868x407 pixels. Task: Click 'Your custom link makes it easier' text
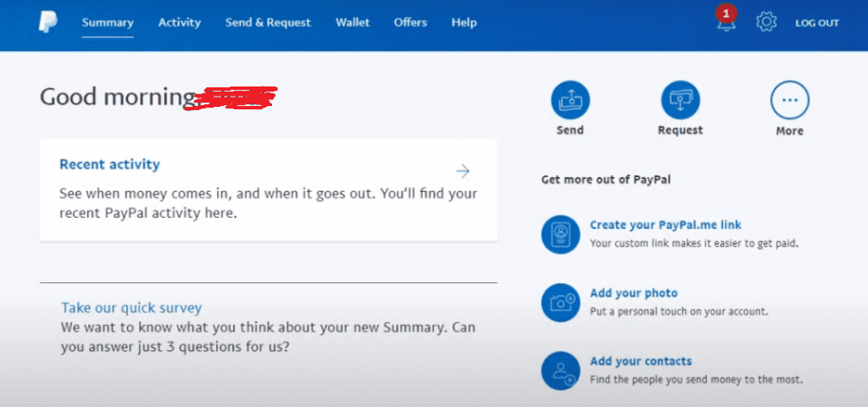(x=694, y=243)
